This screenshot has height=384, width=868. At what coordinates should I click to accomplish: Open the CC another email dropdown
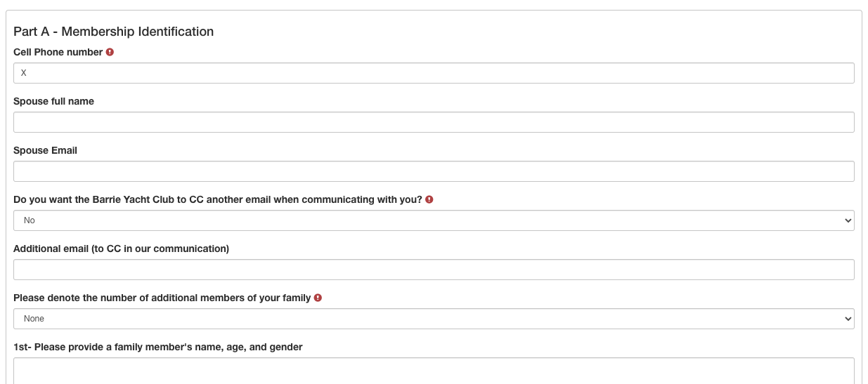point(434,220)
